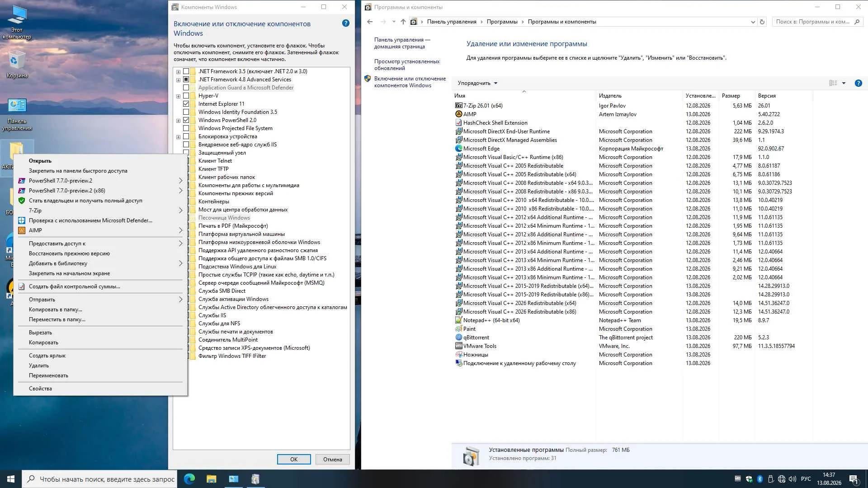Select the qBittorrent program icon
Image resolution: width=868 pixels, height=488 pixels.
458,338
